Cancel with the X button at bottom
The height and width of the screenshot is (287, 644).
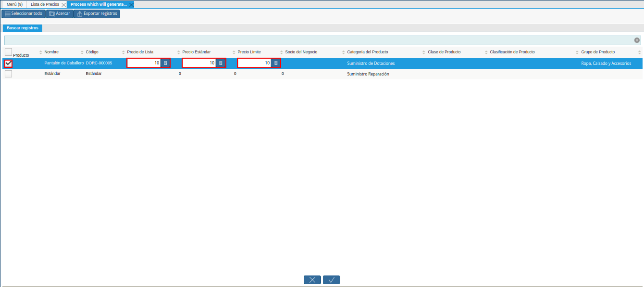coord(312,280)
